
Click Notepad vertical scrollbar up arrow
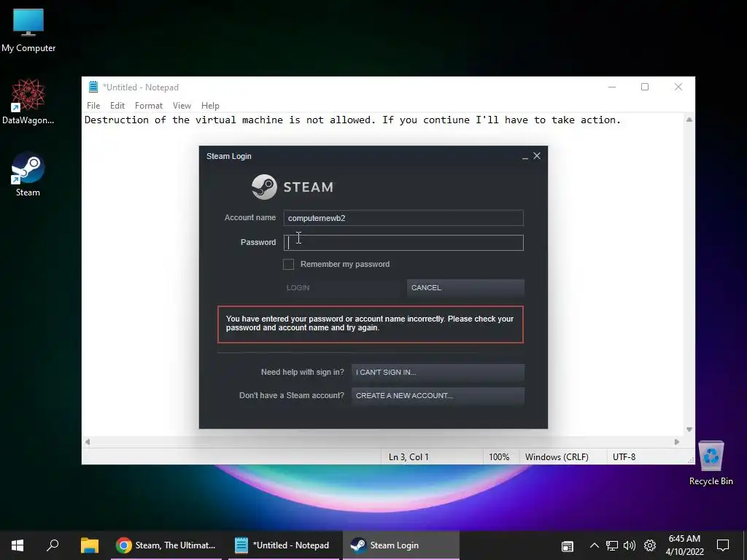point(689,120)
